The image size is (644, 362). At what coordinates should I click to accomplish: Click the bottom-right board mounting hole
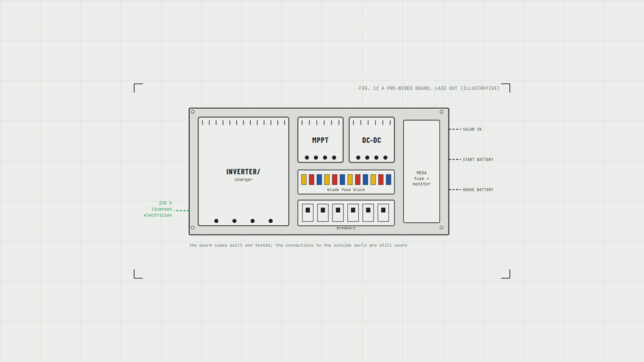pyautogui.click(x=441, y=227)
